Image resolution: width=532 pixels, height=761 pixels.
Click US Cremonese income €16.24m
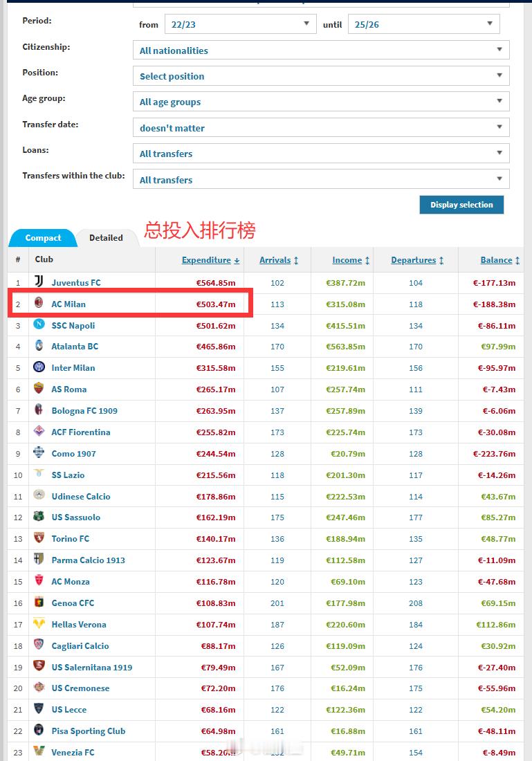click(348, 688)
